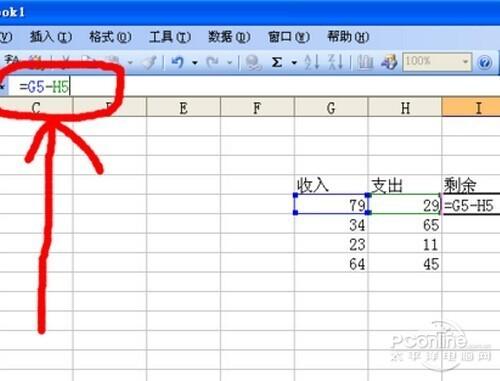500x381 pixels.
Task: Expand the AutoSum functions dropdown arrow
Action: [294, 63]
